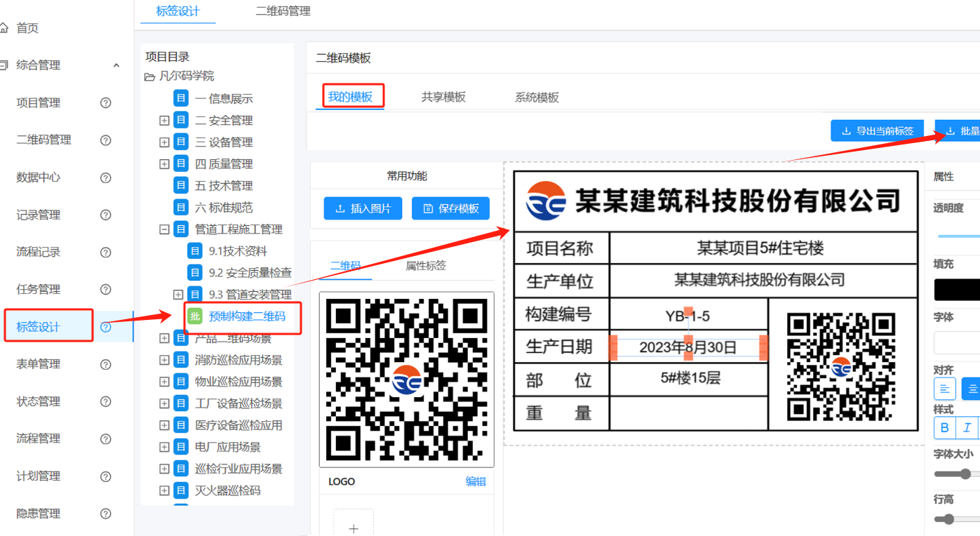
Task: Click the home icon beside 首页
Action: pyautogui.click(x=8, y=27)
